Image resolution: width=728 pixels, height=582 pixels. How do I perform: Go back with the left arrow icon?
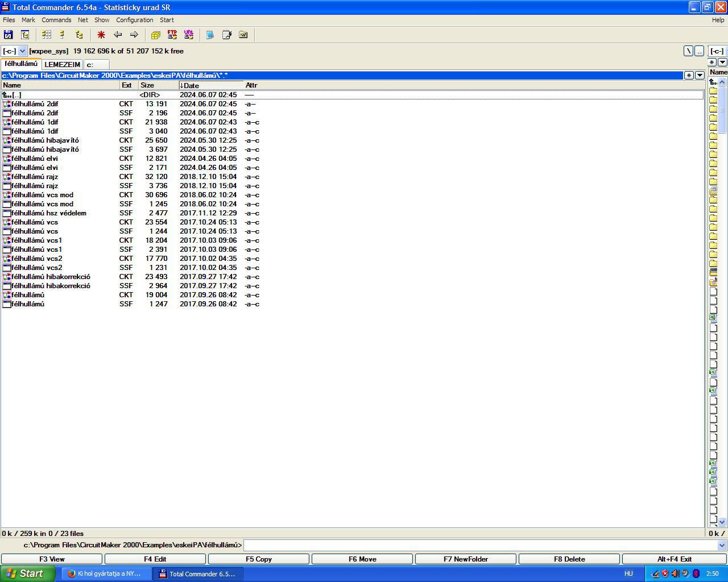118,35
